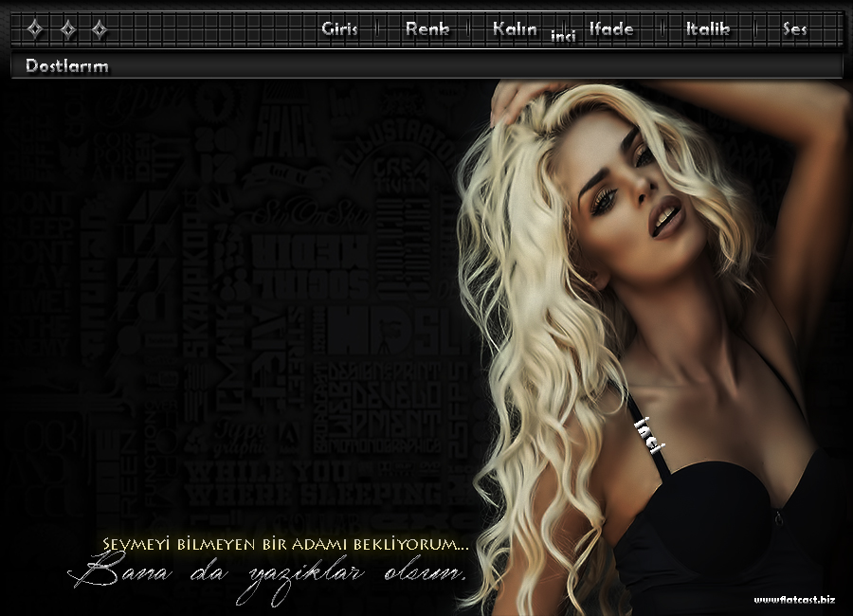Screen dimensions: 853x616
Task: Toggle Italik italic text formatting
Action: point(708,28)
